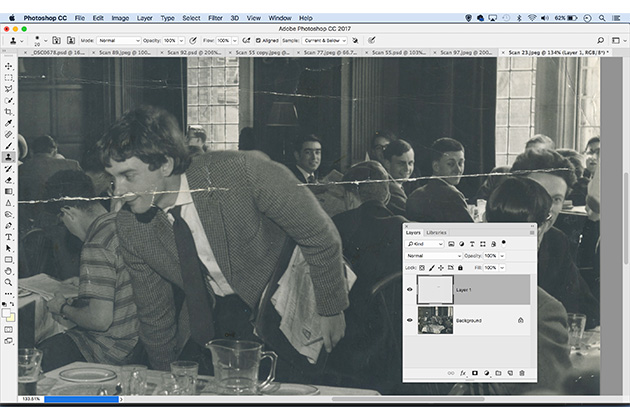Select the Rectangle shape tool

(8, 260)
